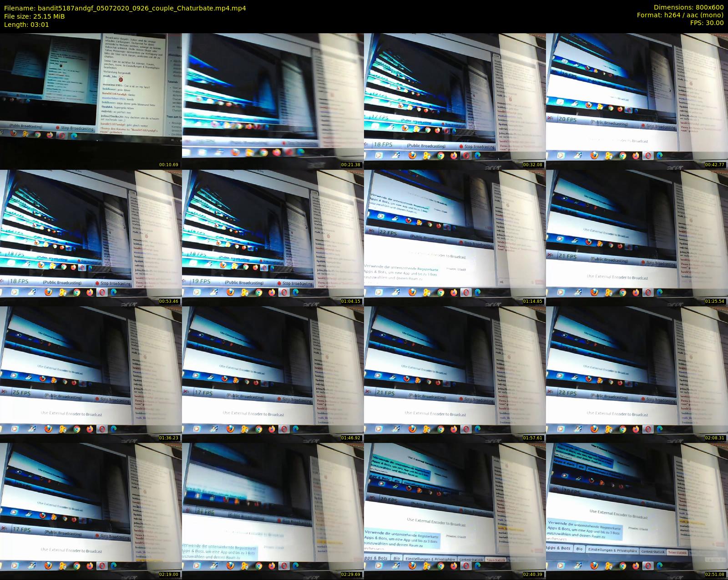Click Edge taskbar icon in the 02:40 frame
728x580 pixels.
coord(477,565)
